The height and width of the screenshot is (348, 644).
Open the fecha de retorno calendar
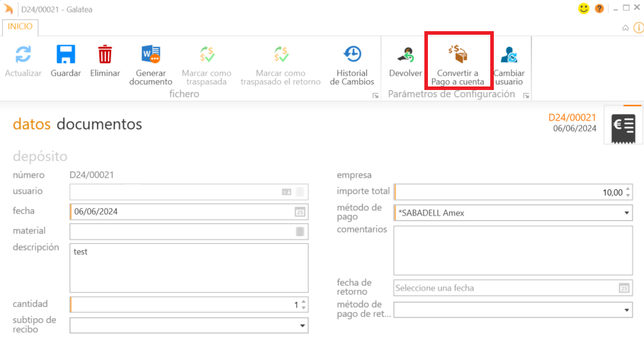[x=624, y=288]
